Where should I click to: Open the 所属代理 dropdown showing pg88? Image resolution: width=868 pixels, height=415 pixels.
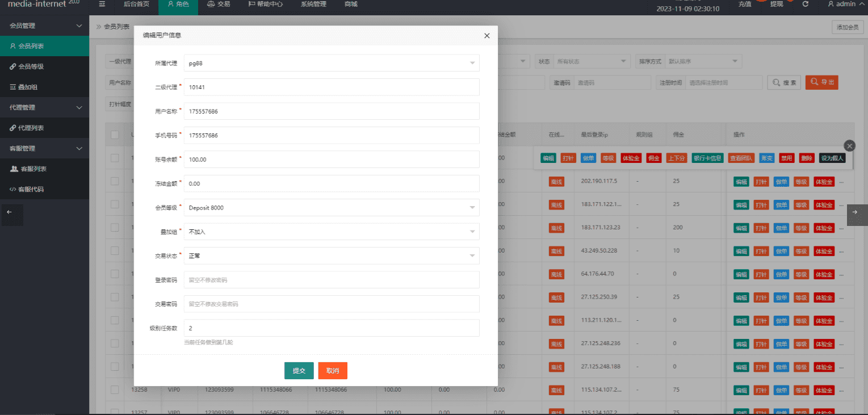332,63
